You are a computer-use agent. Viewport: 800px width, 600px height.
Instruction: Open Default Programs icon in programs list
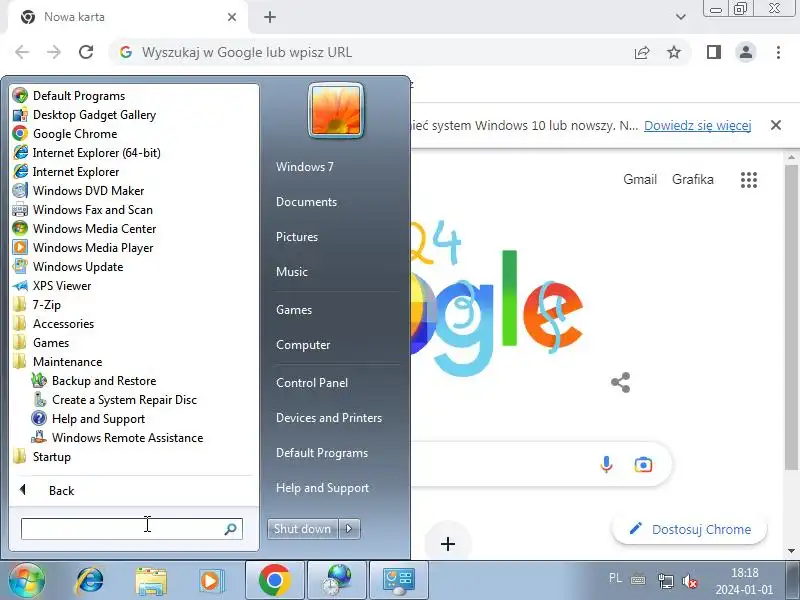click(x=20, y=95)
